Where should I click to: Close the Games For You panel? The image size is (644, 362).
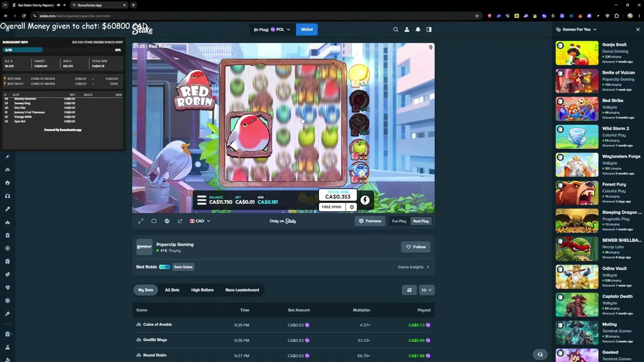pyautogui.click(x=637, y=30)
